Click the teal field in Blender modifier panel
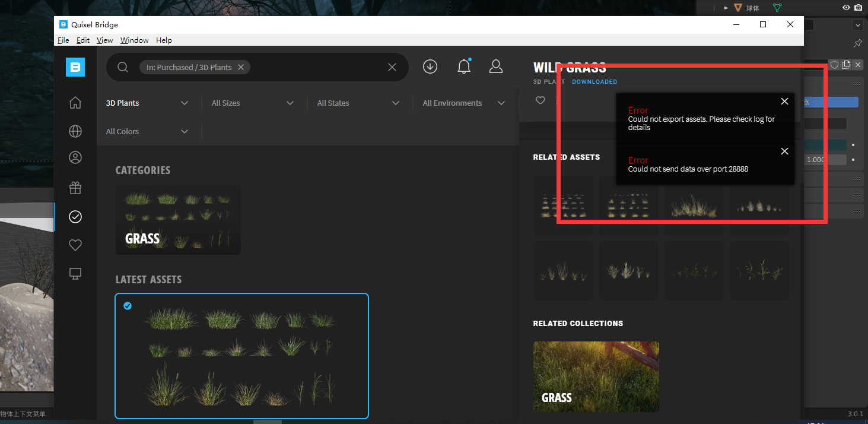Image resolution: width=868 pixels, height=424 pixels. pyautogui.click(x=826, y=145)
